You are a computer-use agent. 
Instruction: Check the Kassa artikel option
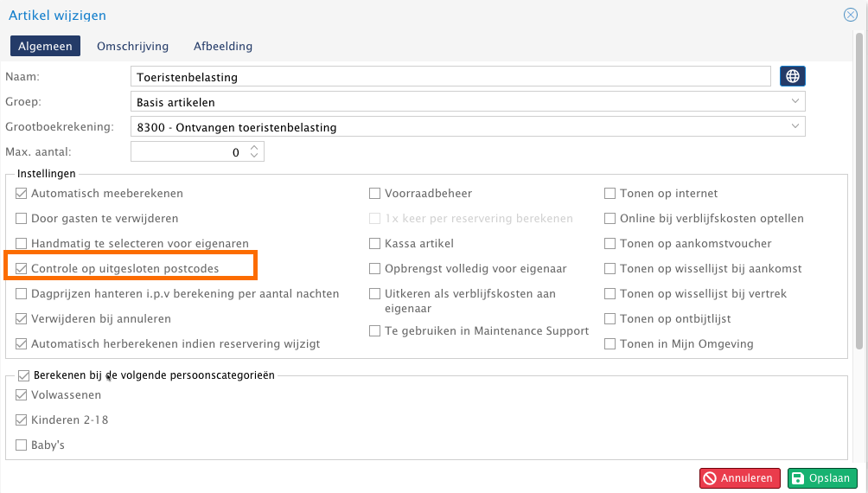click(x=375, y=244)
